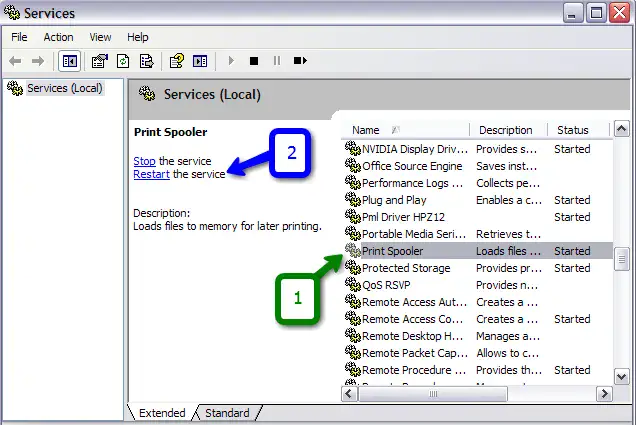This screenshot has height=425, width=636.
Task: Switch to the Standard tab
Action: (227, 413)
